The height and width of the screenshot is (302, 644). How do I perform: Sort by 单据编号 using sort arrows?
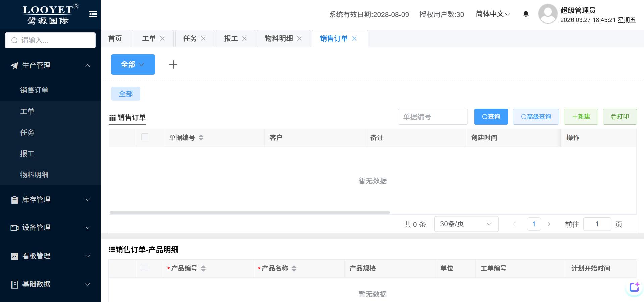pos(201,138)
